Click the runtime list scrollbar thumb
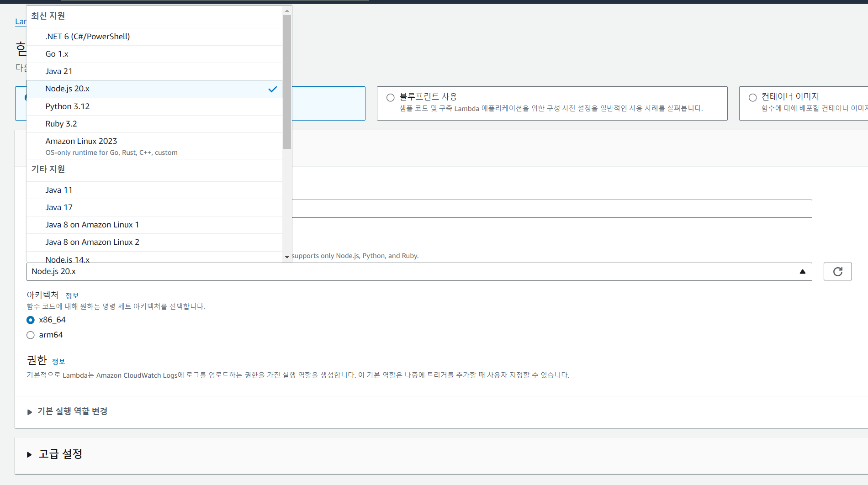Viewport: 868px width, 485px height. 287,82
